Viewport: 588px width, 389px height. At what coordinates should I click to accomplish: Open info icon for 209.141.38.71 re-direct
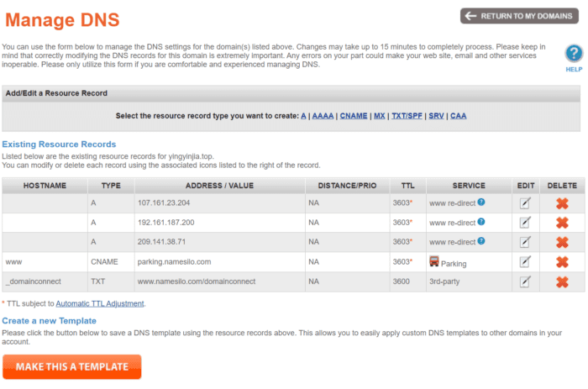coord(481,242)
